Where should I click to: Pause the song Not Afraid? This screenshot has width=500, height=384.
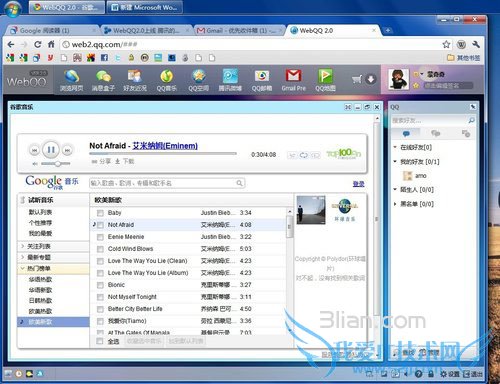click(x=51, y=150)
